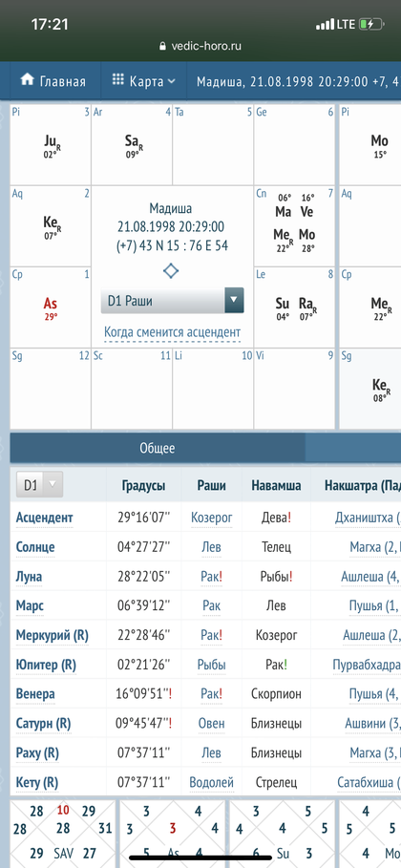Tap the diamond chart-style icon
Image resolution: width=401 pixels, height=868 pixels.
(171, 271)
